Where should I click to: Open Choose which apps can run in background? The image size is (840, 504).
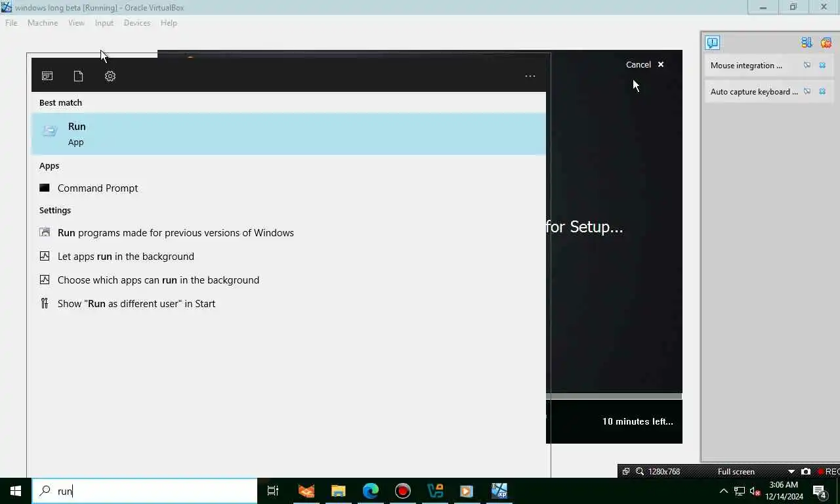(x=289, y=280)
